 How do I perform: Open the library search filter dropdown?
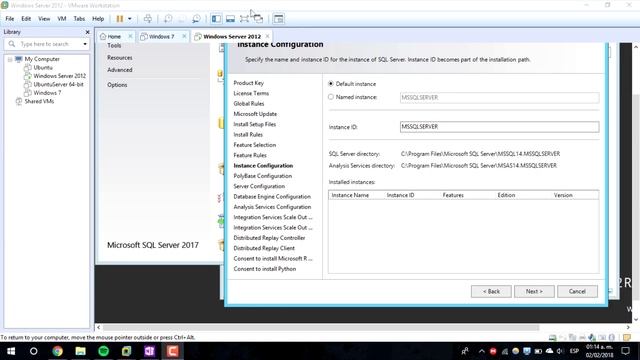click(85, 44)
